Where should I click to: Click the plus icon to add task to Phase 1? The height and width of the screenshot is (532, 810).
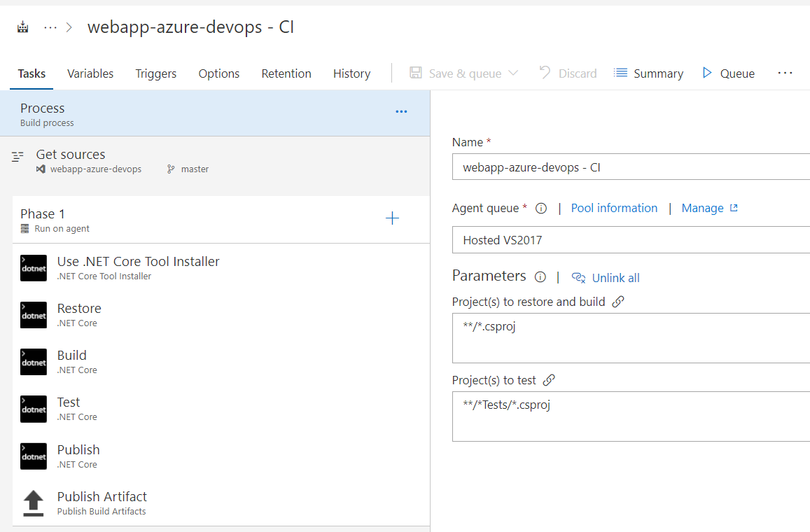tap(392, 218)
